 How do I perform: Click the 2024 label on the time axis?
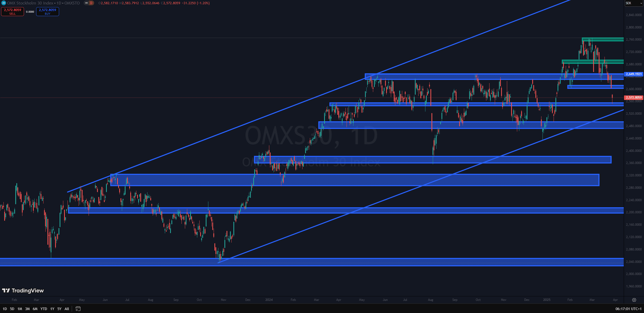click(x=269, y=300)
